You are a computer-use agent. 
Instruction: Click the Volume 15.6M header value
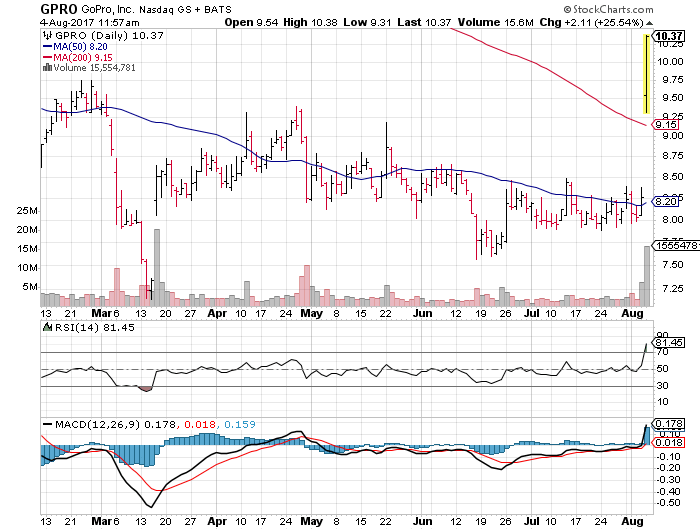click(495, 22)
